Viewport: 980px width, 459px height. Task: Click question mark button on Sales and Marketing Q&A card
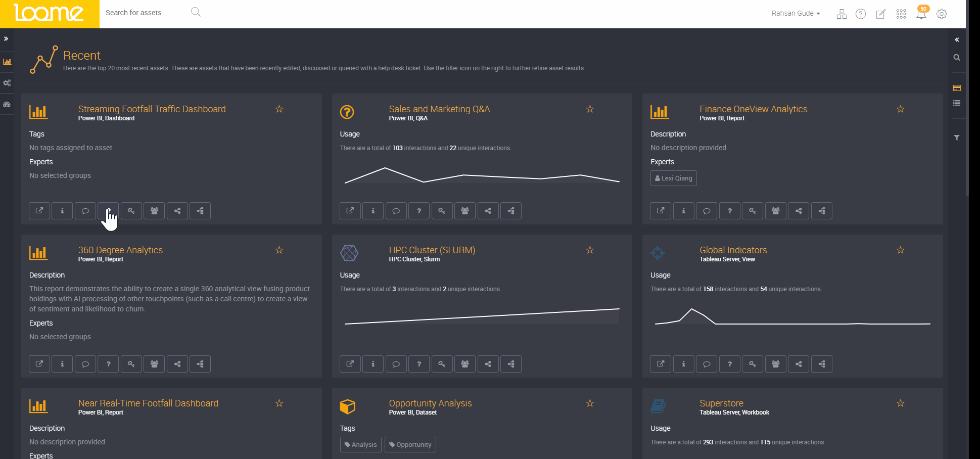419,211
